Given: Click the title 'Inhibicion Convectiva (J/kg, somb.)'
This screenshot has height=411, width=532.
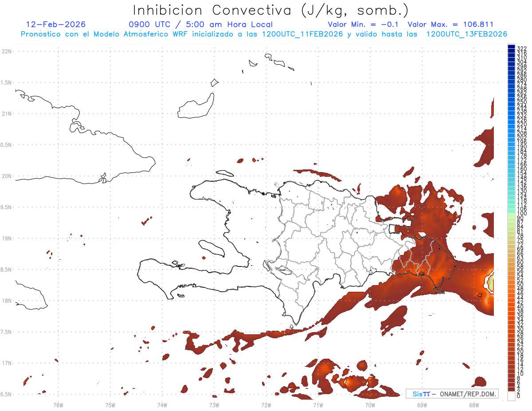Looking at the screenshot, I should click(x=271, y=10).
